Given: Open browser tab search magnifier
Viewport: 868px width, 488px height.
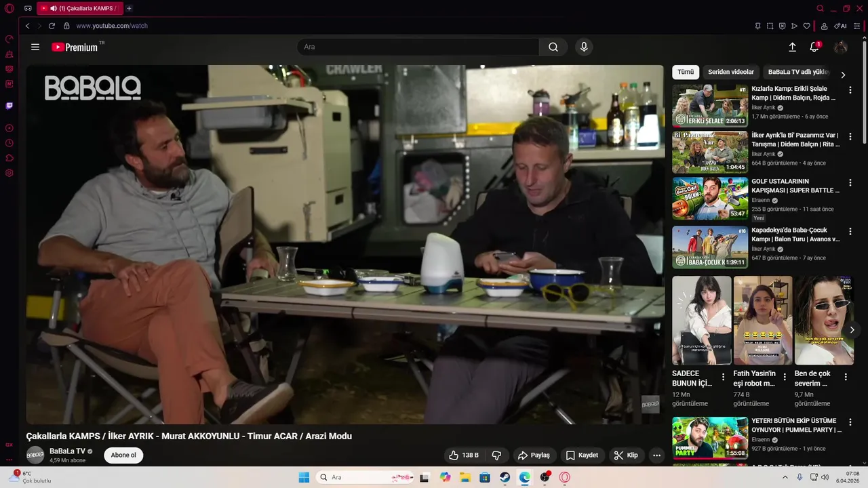Looking at the screenshot, I should (820, 8).
